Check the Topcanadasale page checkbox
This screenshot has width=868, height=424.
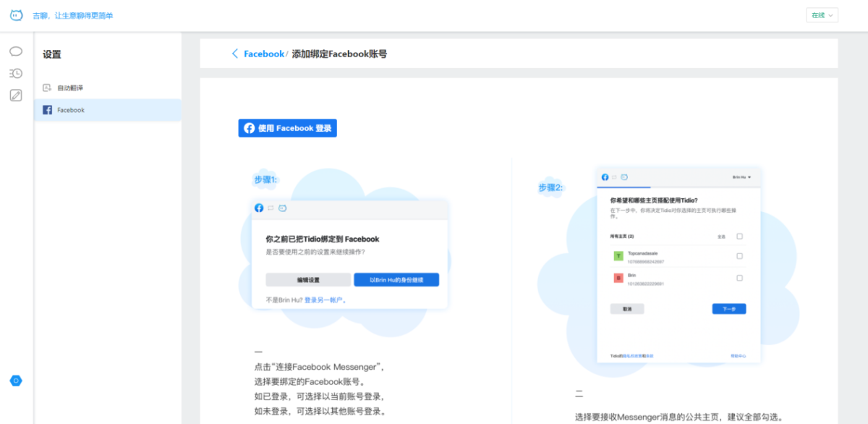[739, 256]
